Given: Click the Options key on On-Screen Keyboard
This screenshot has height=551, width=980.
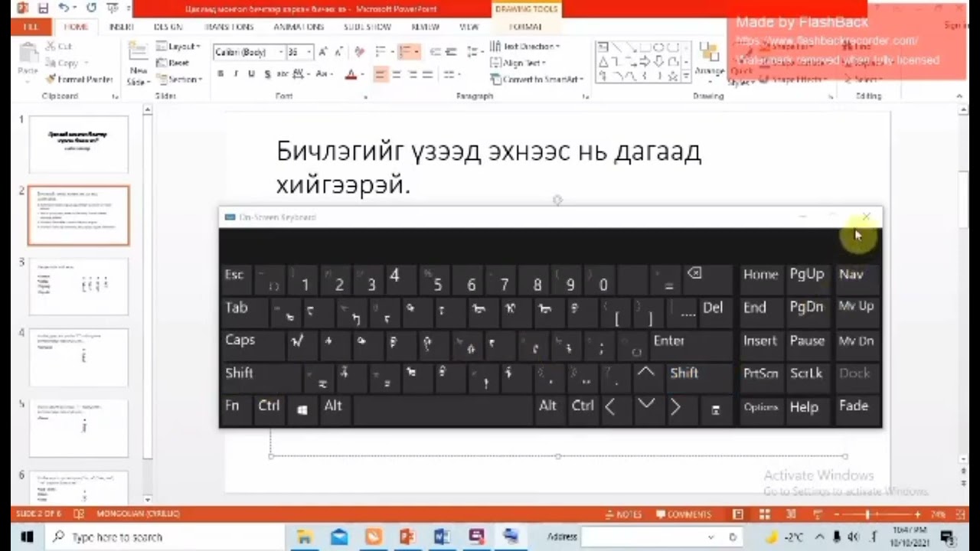Looking at the screenshot, I should [761, 410].
